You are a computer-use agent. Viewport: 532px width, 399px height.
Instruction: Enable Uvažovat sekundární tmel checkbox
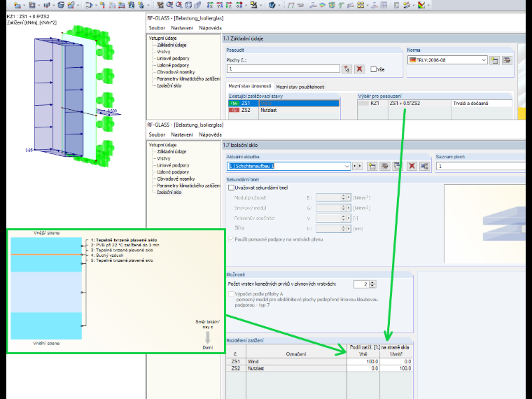[x=231, y=188]
